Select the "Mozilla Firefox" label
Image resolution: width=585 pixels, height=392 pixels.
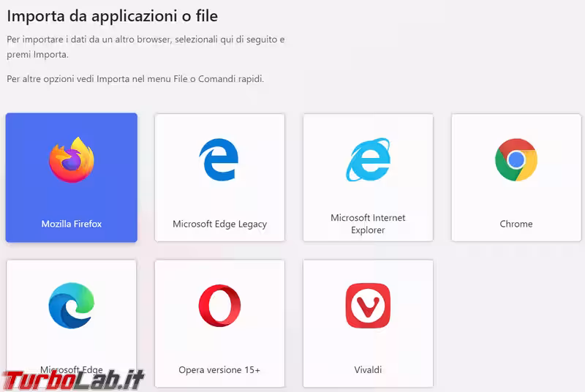72,224
